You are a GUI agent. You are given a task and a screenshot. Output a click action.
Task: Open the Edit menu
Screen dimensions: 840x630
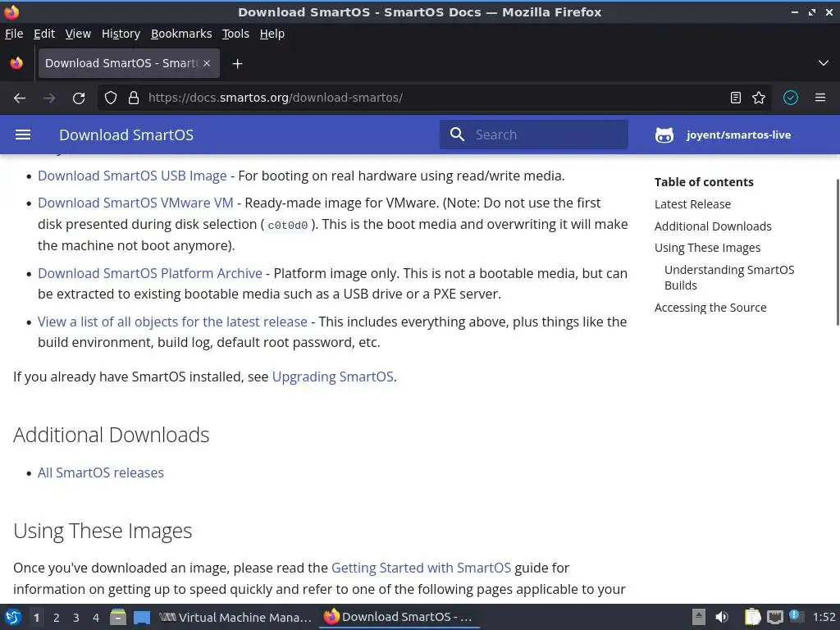(44, 34)
